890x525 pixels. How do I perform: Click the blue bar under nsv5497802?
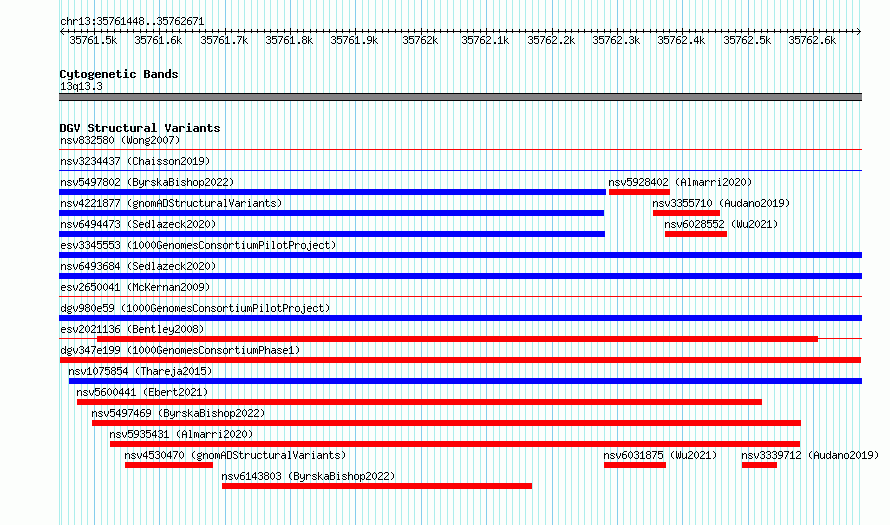(x=333, y=192)
